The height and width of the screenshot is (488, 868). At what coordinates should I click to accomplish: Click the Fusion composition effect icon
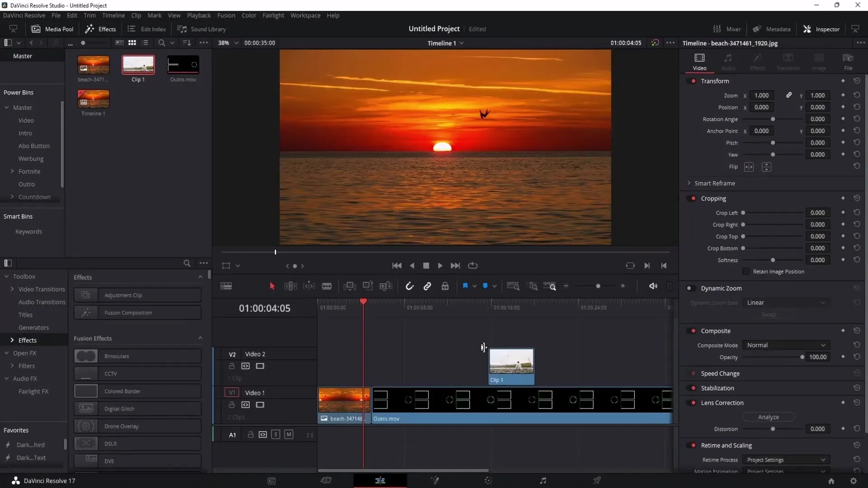pos(86,312)
